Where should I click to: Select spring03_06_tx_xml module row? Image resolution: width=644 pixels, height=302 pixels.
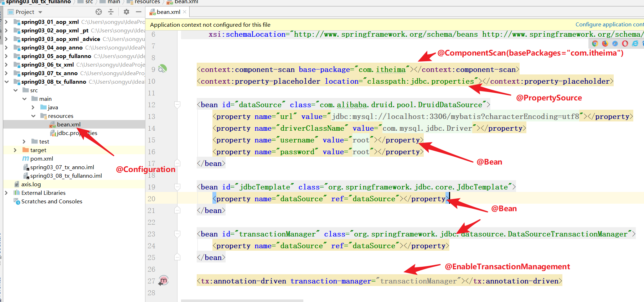[74, 64]
